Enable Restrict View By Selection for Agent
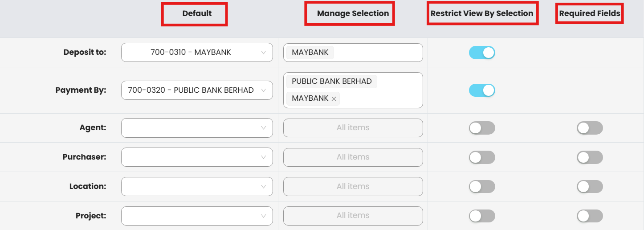Viewport: 644px width, 230px height. [482, 128]
